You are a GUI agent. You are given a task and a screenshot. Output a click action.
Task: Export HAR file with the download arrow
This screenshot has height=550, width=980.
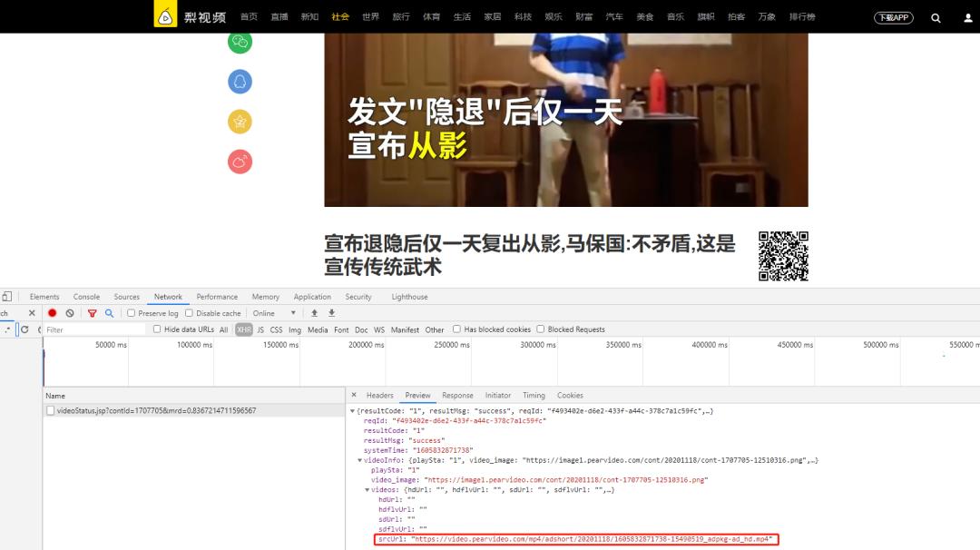tap(332, 313)
